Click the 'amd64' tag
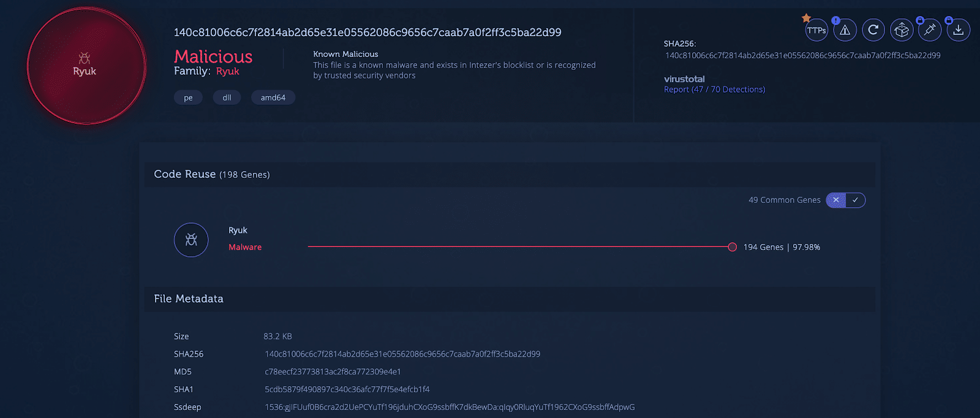Screen dimensions: 980x418 [x=273, y=97]
